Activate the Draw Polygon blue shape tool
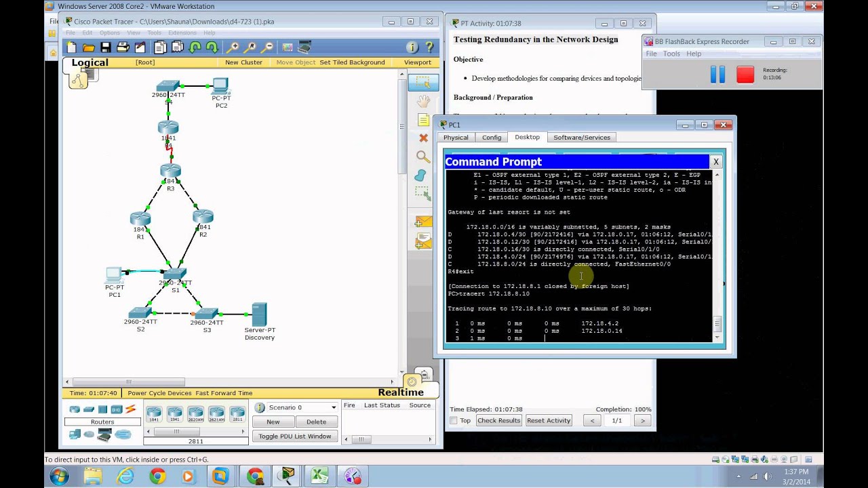Screen dimensions: 868x488 pos(421,176)
